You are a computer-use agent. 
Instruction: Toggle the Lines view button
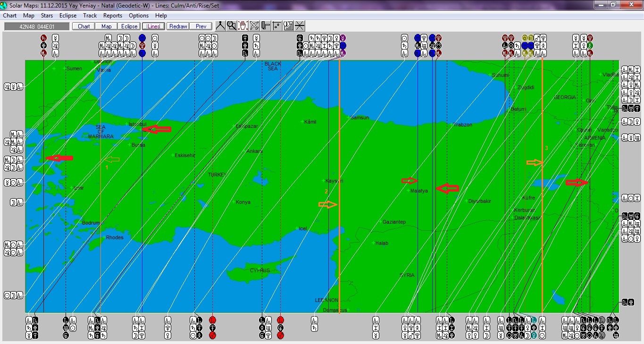coord(153,26)
